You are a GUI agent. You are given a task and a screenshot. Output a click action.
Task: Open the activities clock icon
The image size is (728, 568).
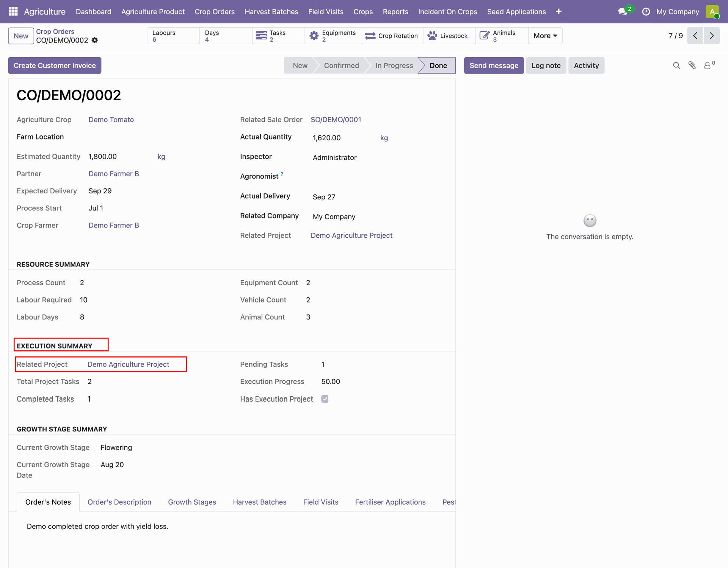(646, 12)
